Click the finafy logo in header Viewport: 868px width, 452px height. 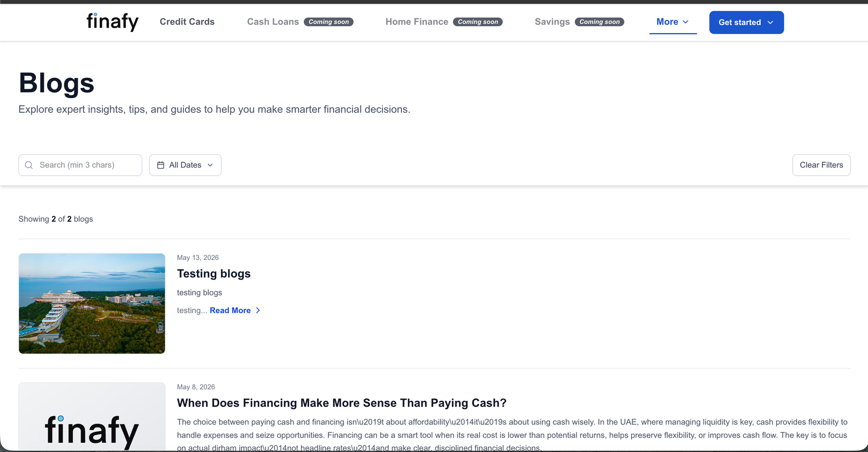(113, 22)
